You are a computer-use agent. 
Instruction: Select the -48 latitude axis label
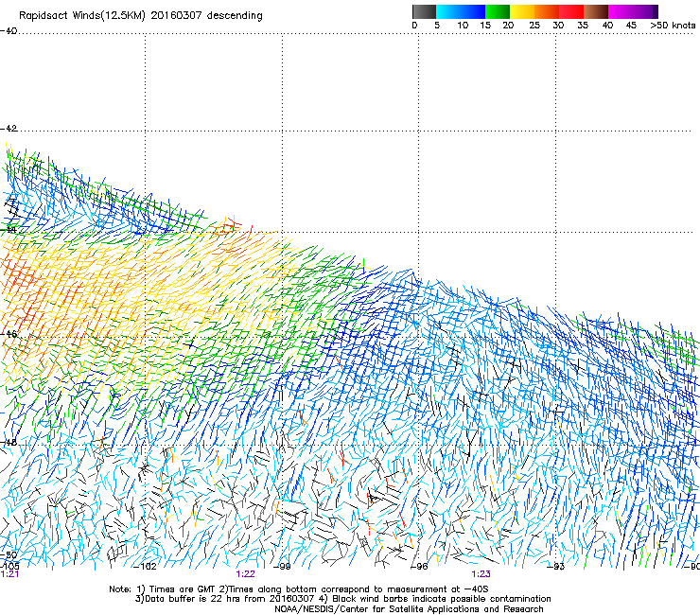[x=9, y=442]
